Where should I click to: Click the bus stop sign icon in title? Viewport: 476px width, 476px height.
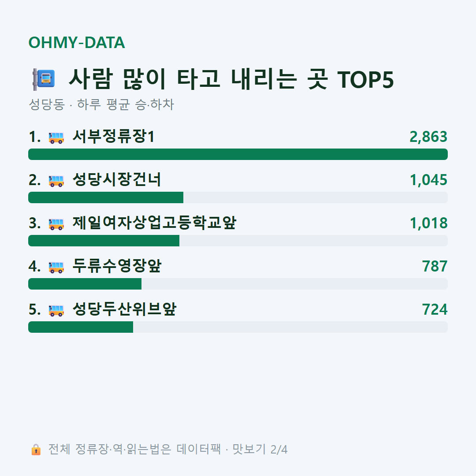pyautogui.click(x=44, y=79)
